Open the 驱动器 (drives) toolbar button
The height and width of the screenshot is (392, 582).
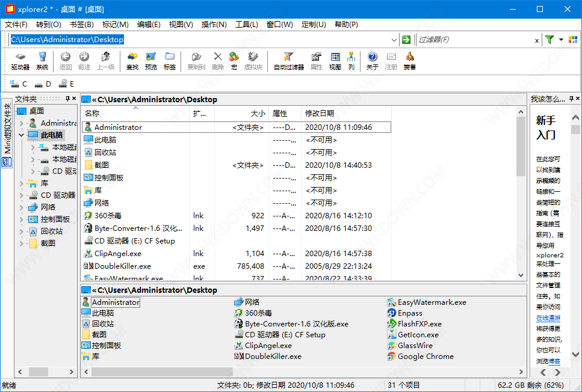(x=20, y=61)
